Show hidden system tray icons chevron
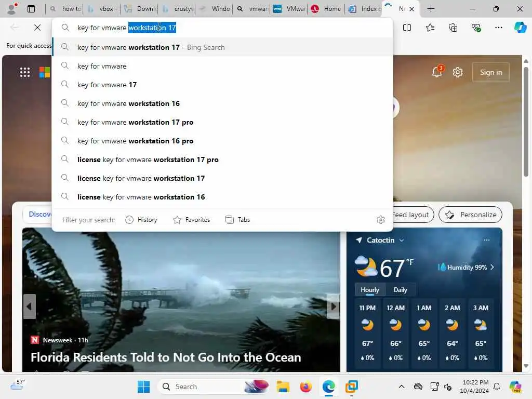 pos(402,387)
